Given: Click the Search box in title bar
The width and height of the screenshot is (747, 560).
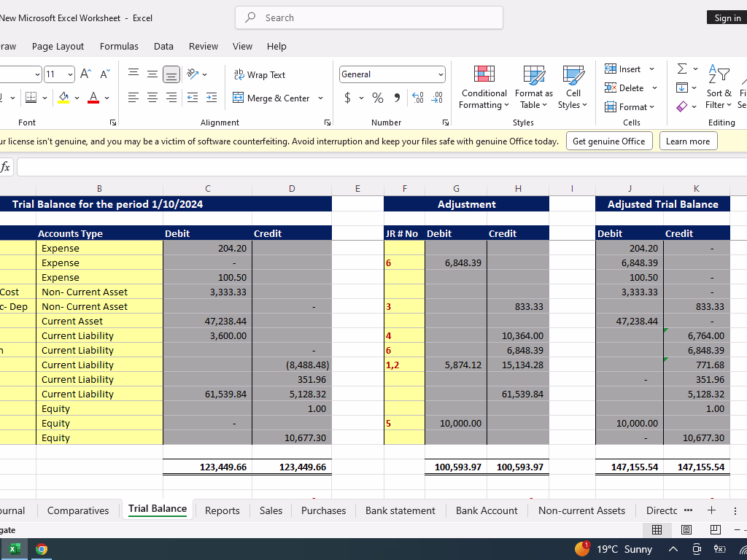Looking at the screenshot, I should (369, 17).
